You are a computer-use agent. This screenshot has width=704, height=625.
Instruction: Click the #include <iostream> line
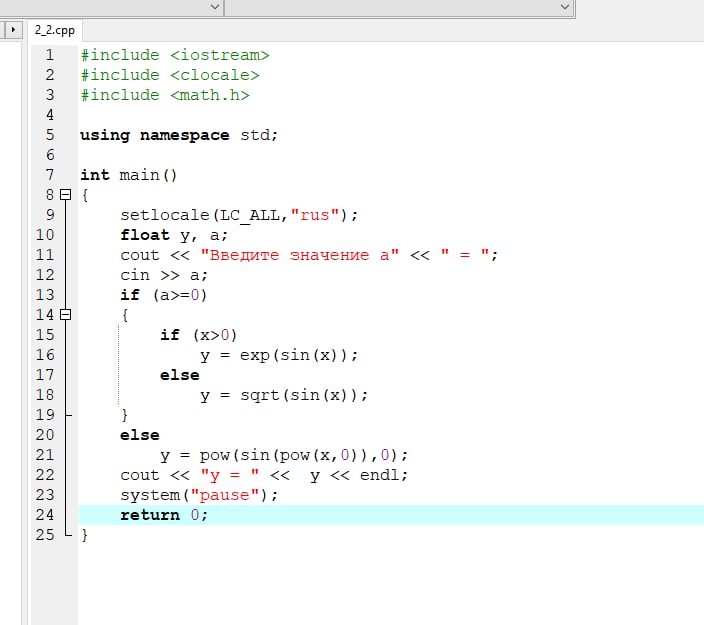click(175, 55)
